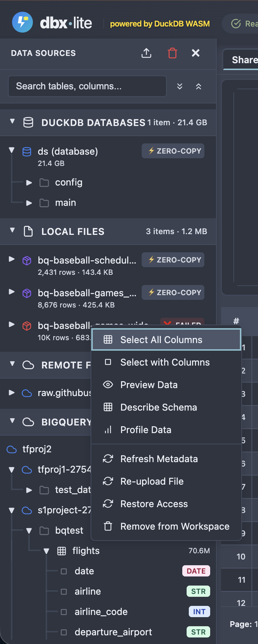Click the Remote Files cloud icon

pyautogui.click(x=28, y=365)
